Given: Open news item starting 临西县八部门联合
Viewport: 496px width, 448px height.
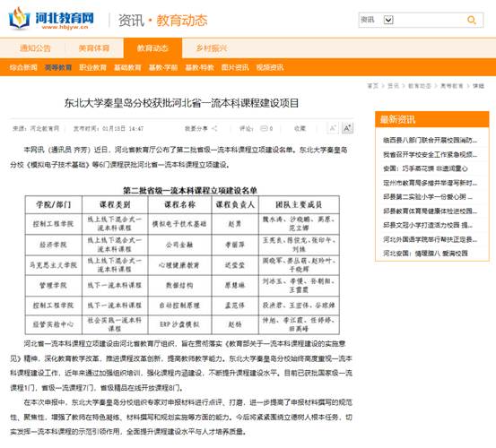Looking at the screenshot, I should 430,140.
